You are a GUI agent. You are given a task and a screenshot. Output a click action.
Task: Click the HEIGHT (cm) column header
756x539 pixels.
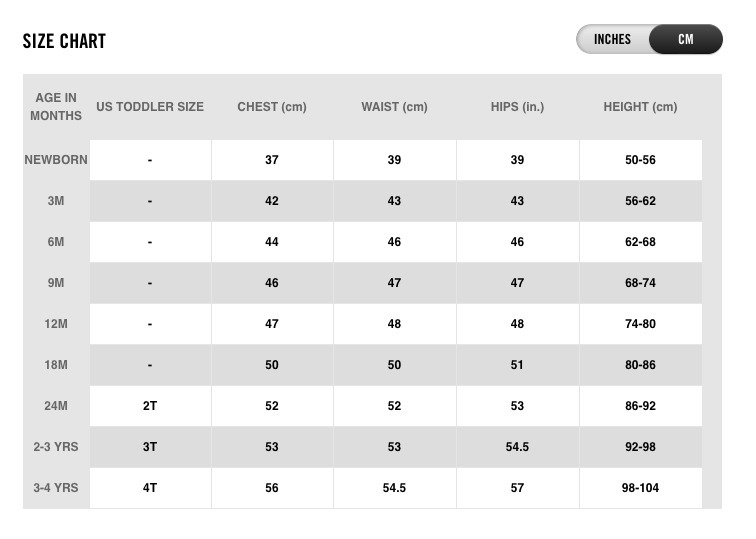tap(640, 107)
